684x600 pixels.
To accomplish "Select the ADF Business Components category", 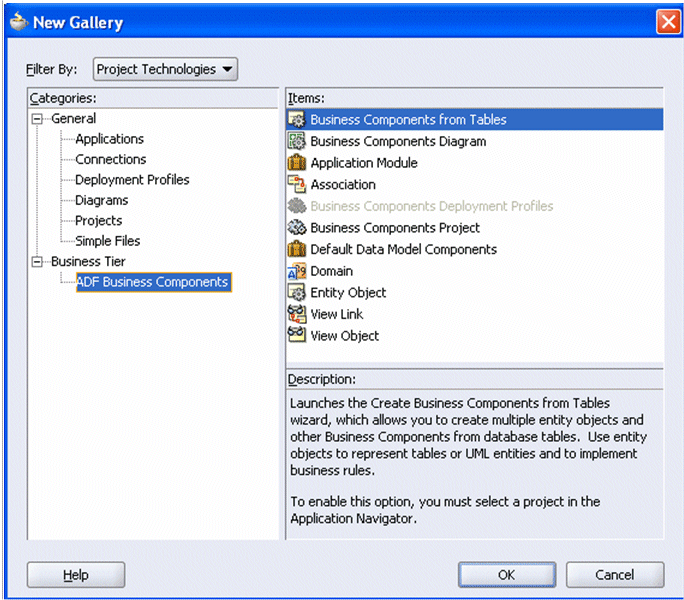I will (154, 282).
